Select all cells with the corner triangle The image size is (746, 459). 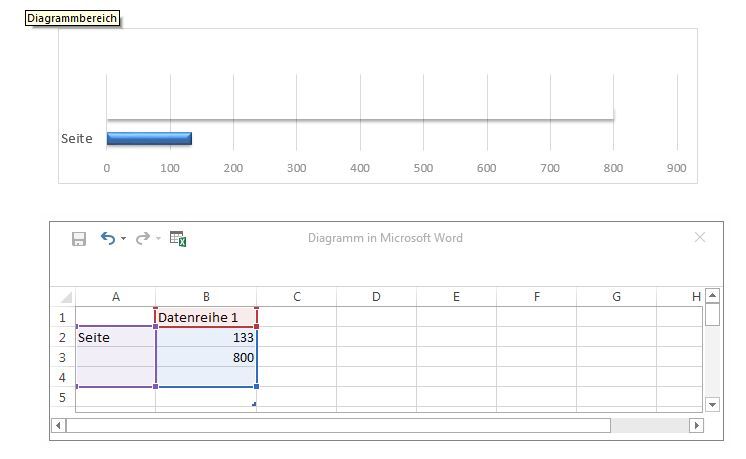point(66,297)
